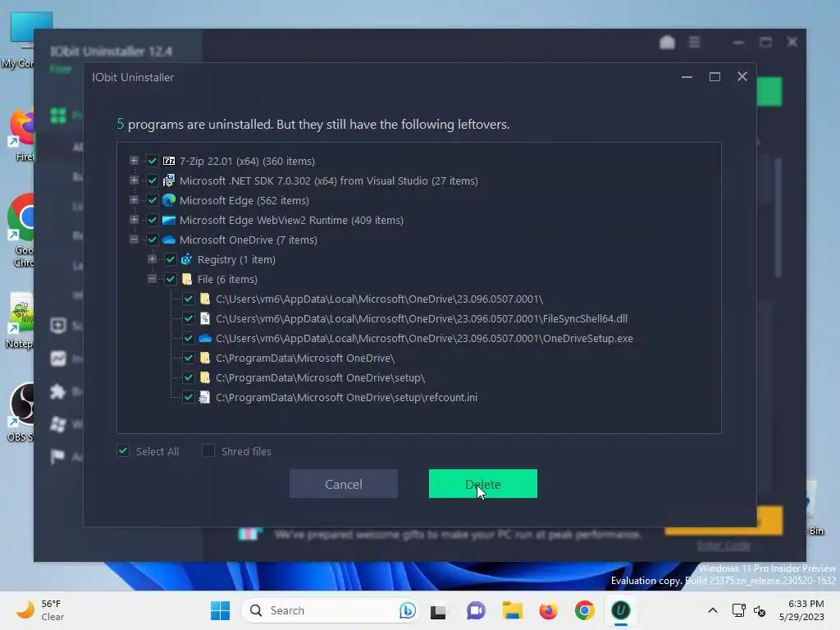Open Install Monitor icon in IObit sidebar
Screen dimensions: 840x630
(x=58, y=358)
